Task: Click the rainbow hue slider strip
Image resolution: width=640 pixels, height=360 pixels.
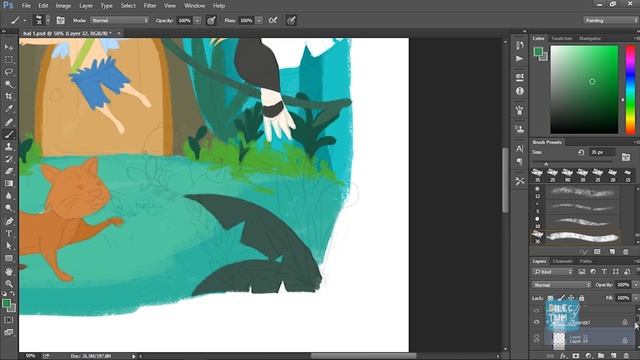Action: click(630, 90)
